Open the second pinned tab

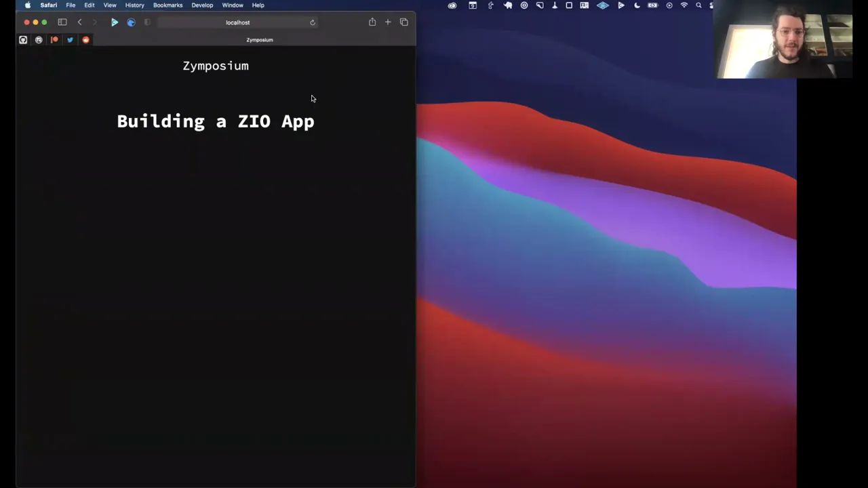(x=39, y=40)
